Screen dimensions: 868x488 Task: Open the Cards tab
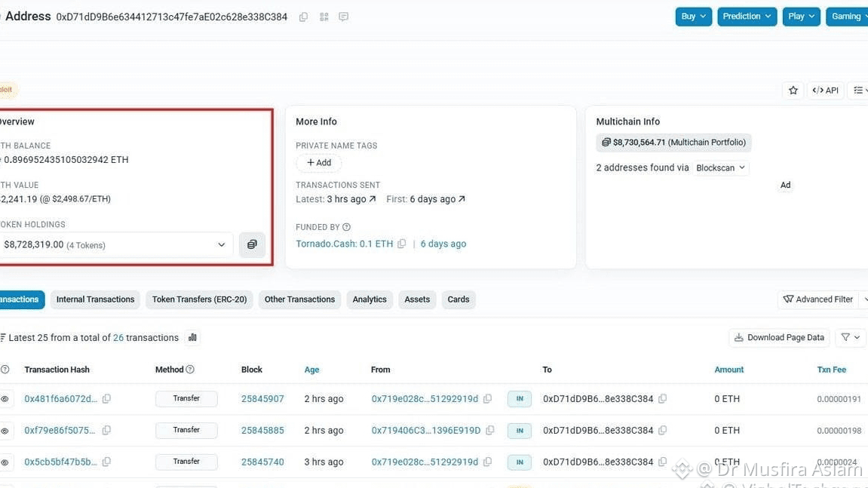click(x=459, y=299)
